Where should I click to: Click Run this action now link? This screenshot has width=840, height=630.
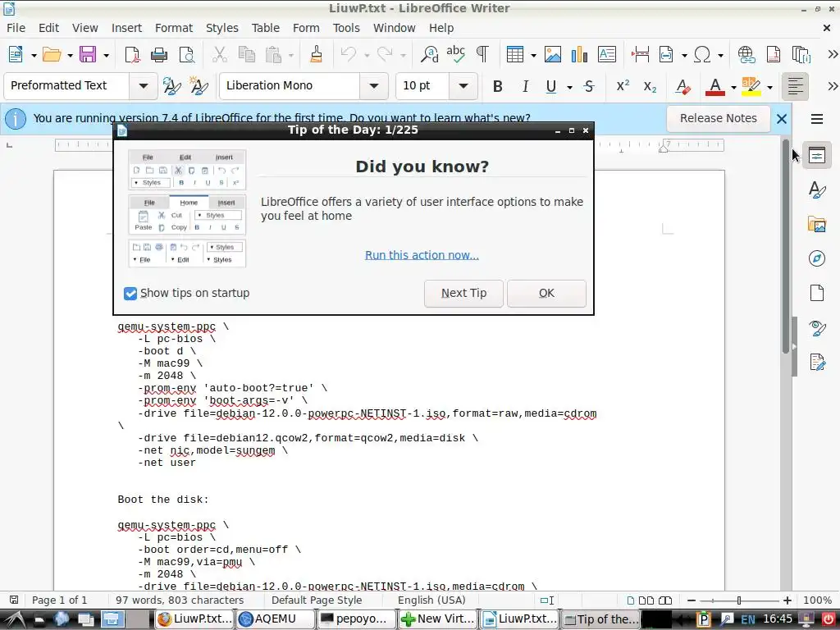point(422,255)
